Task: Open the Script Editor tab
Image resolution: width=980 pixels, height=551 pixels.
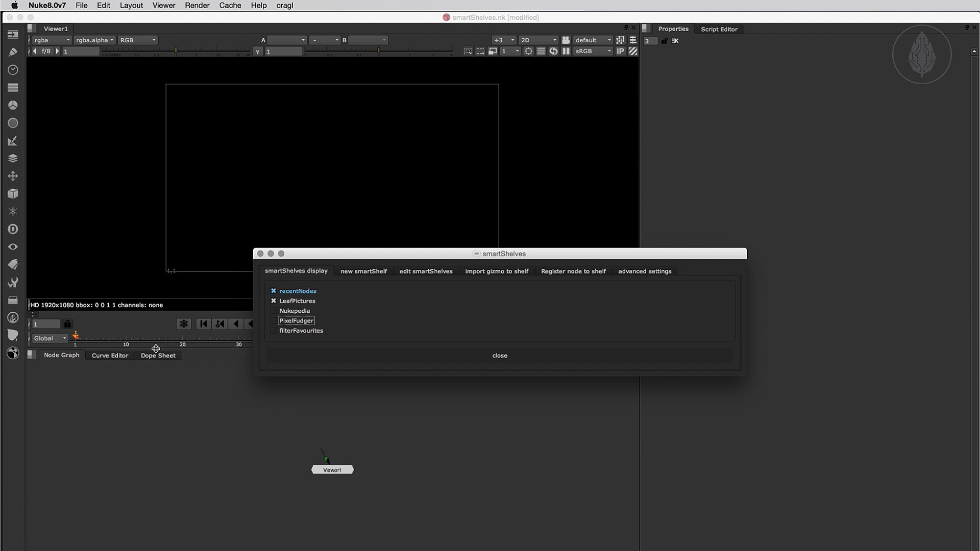Action: [x=719, y=29]
